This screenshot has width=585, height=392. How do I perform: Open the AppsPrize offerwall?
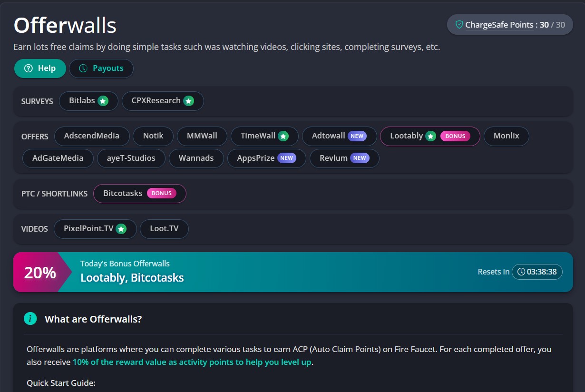[267, 158]
